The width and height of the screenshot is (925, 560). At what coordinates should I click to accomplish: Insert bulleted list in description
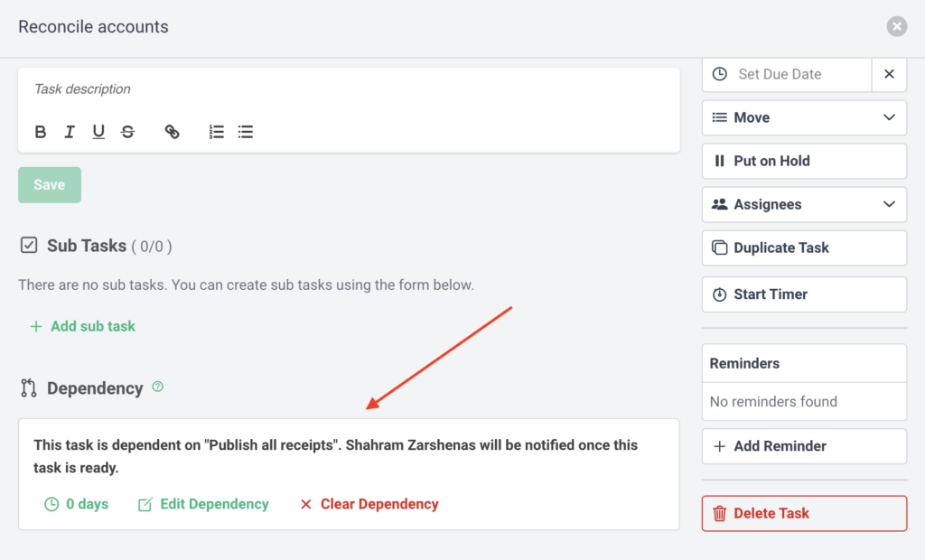tap(246, 132)
